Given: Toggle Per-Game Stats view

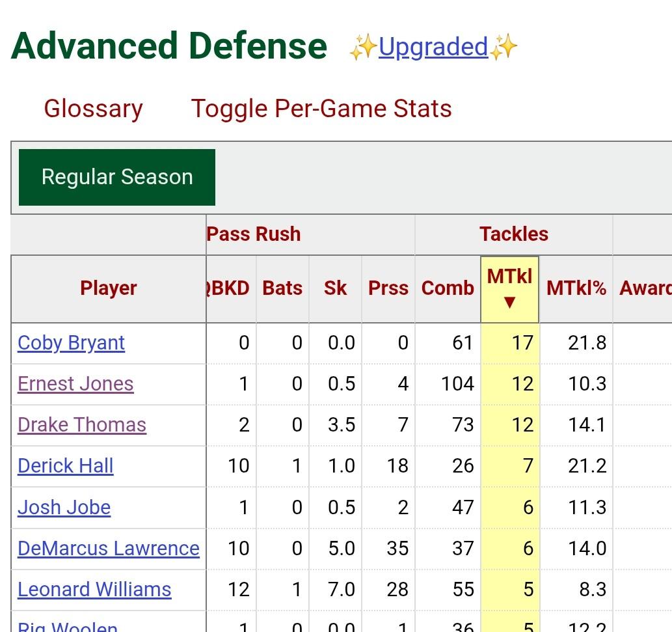Looking at the screenshot, I should (321, 109).
